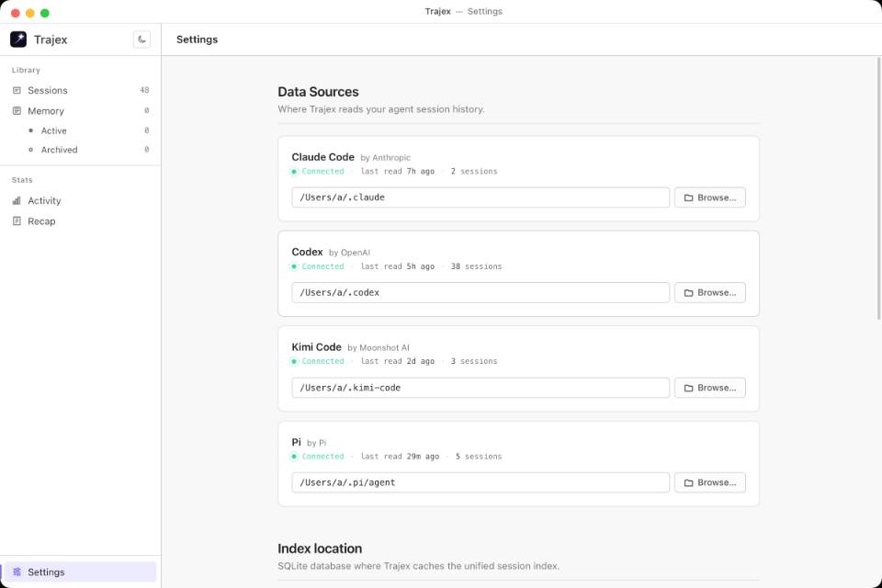Image resolution: width=882 pixels, height=588 pixels.
Task: Close the window with red button
Action: coord(16,13)
